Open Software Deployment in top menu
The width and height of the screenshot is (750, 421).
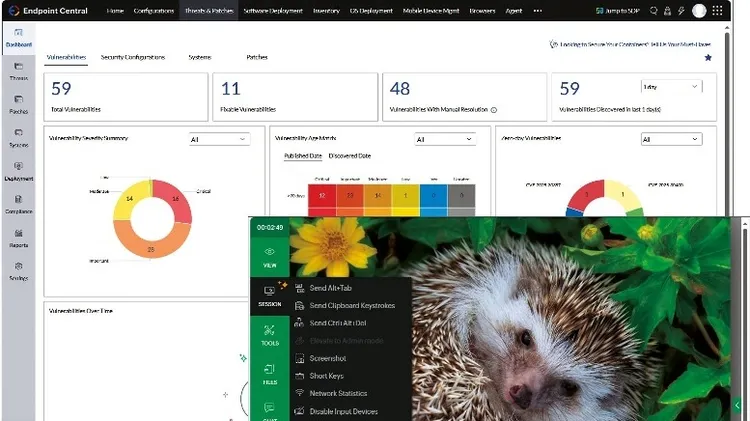click(x=273, y=11)
